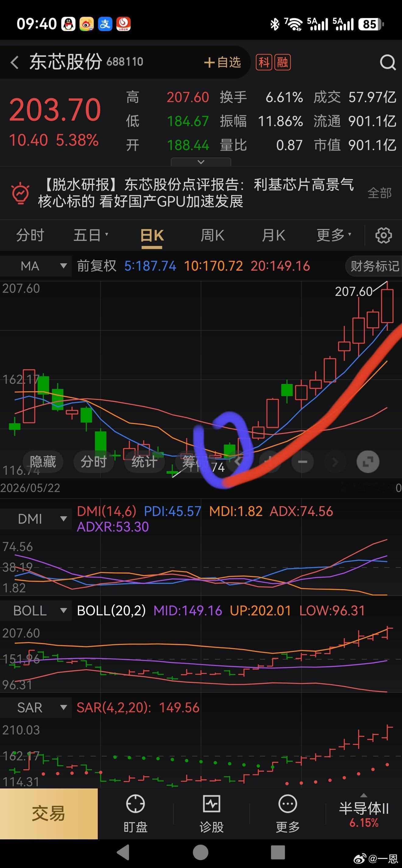Expand chart to fullscreen icon

[368, 462]
